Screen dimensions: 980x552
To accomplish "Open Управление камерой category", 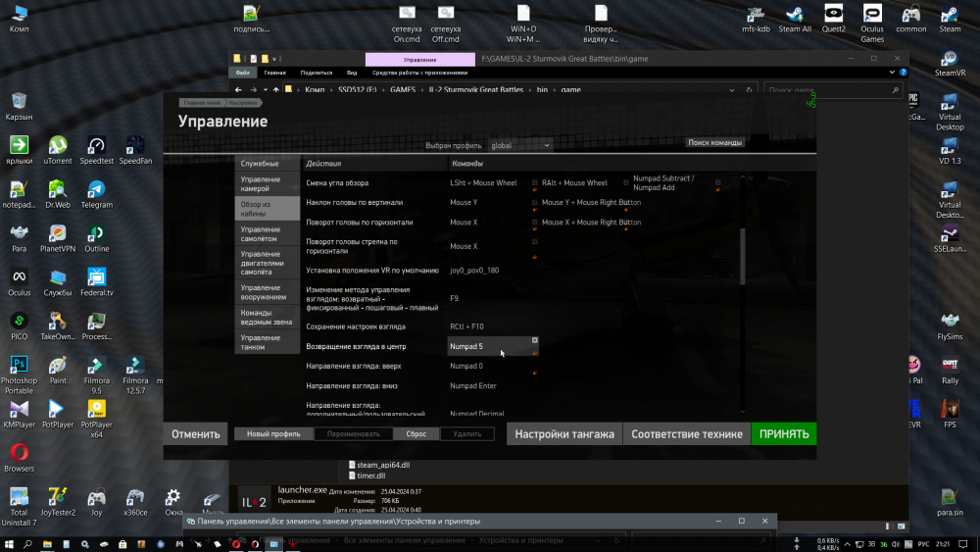I will pyautogui.click(x=267, y=183).
